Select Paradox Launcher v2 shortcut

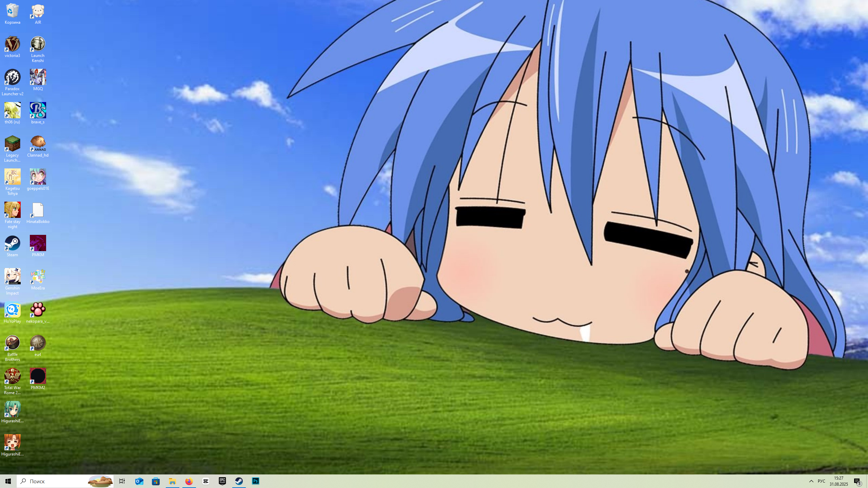click(13, 83)
